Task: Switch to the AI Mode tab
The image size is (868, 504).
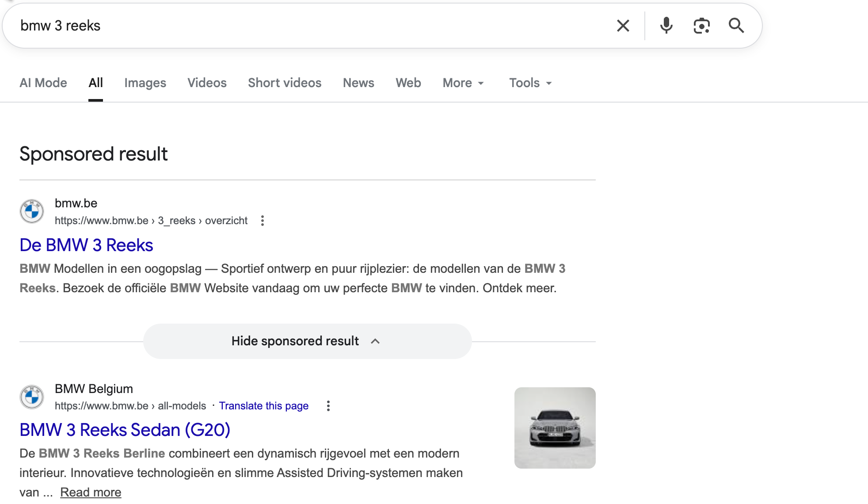Action: pos(43,83)
